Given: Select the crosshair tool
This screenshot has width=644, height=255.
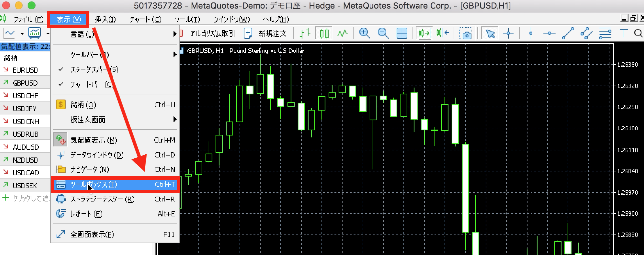Looking at the screenshot, I should (x=508, y=33).
